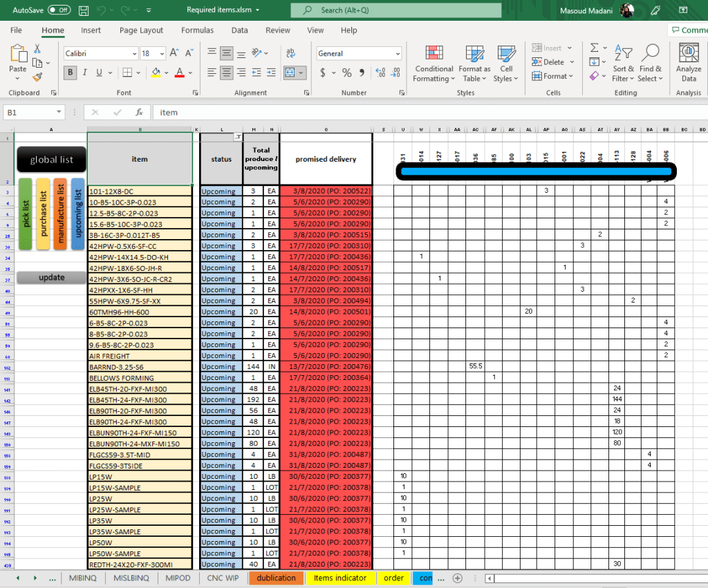
Task: Click the Percent Style icon
Action: (x=346, y=73)
